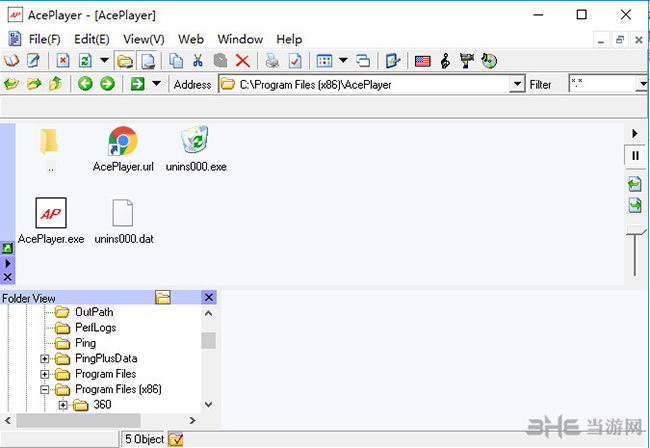Select the parent folder '..' item
Image resolution: width=650 pixels, height=448 pixels.
click(49, 150)
